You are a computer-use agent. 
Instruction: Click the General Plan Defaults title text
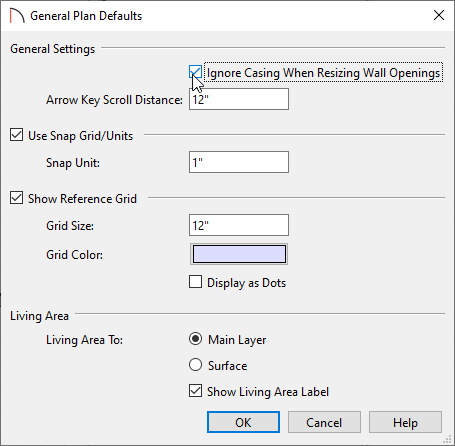(86, 16)
